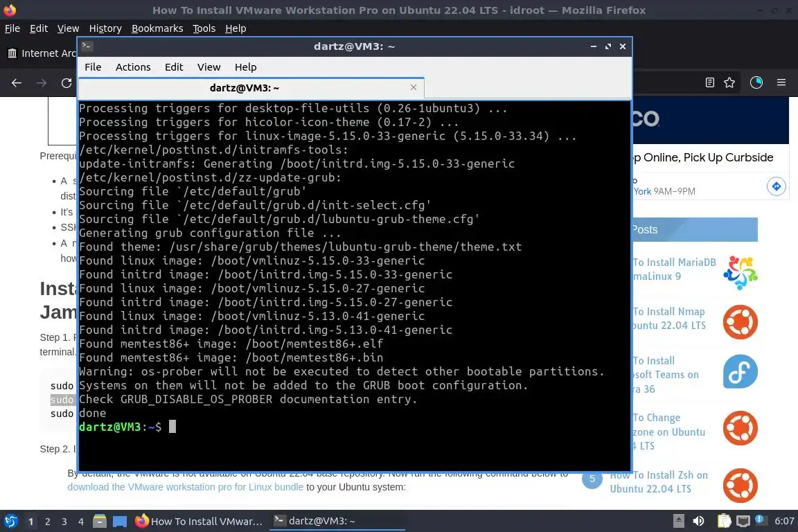Open terminal Actions menu
Screen dimensions: 798x532
[x=133, y=67]
